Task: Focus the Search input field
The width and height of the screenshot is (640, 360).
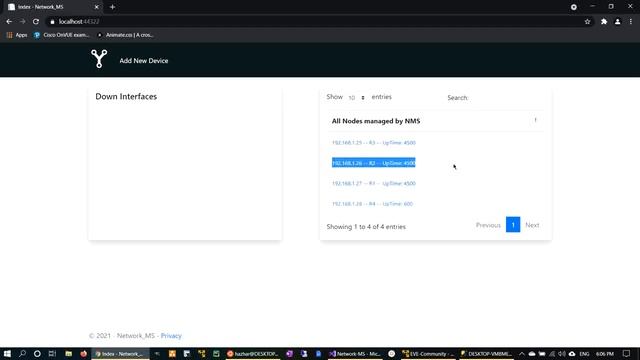Action: (x=506, y=98)
